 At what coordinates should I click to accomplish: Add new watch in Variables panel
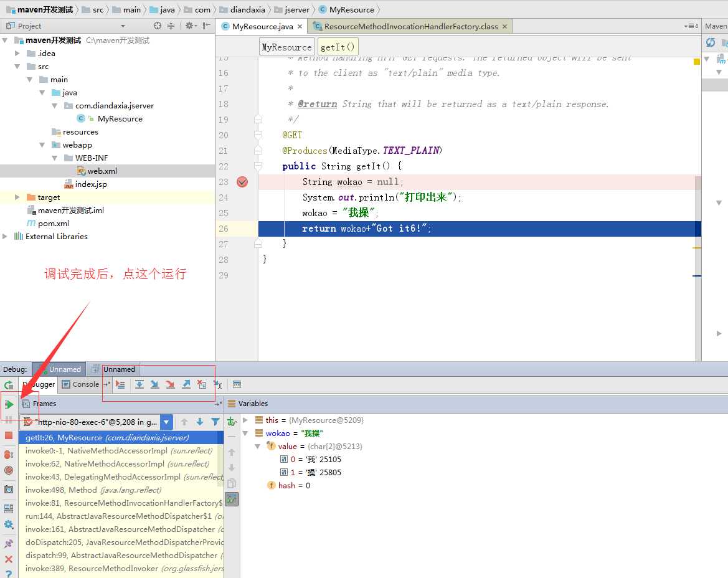pos(232,422)
